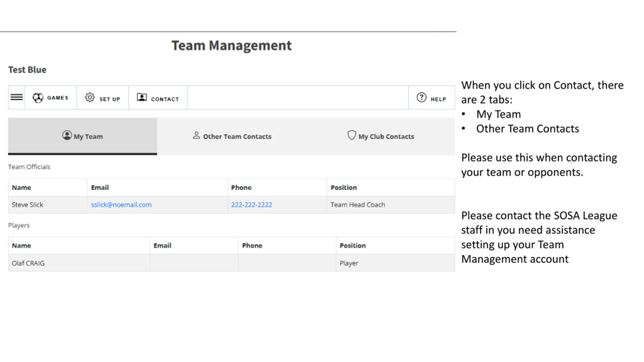This screenshot has width=644, height=362.
Task: Switch to My Club Contacts tab
Action: [381, 136]
